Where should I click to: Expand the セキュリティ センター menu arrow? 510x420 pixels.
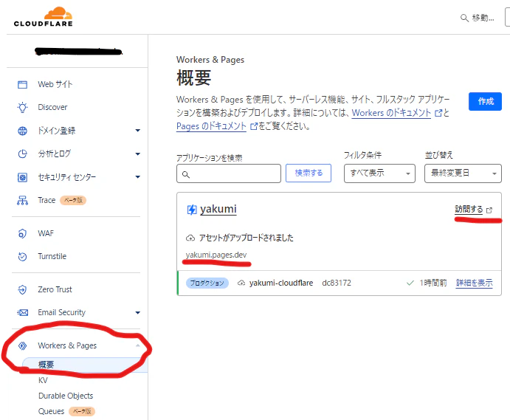[x=137, y=177]
